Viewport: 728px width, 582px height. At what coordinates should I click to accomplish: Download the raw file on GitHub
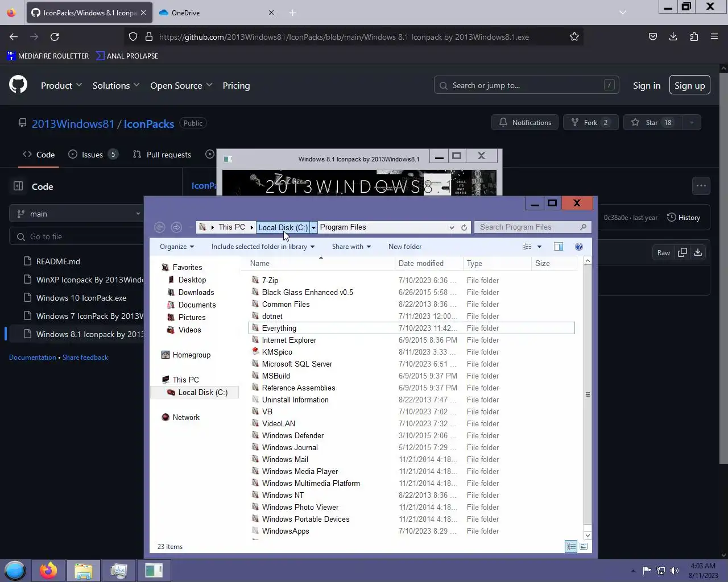click(x=698, y=252)
